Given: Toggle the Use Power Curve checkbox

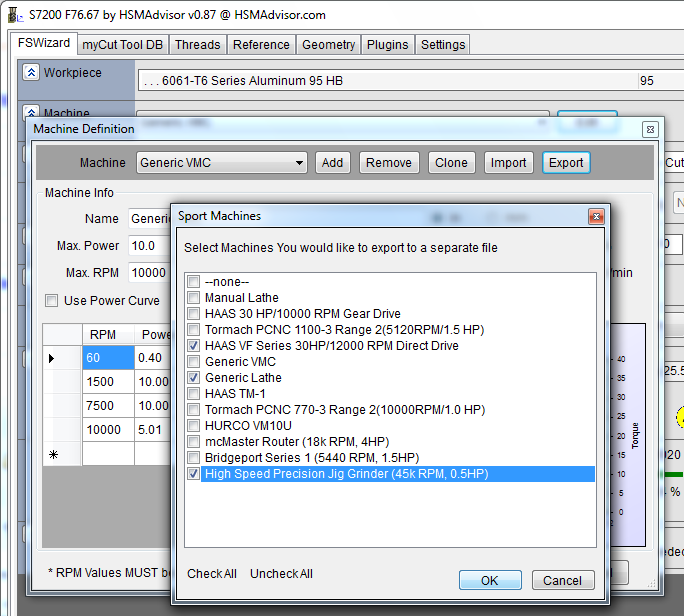Looking at the screenshot, I should coord(51,301).
